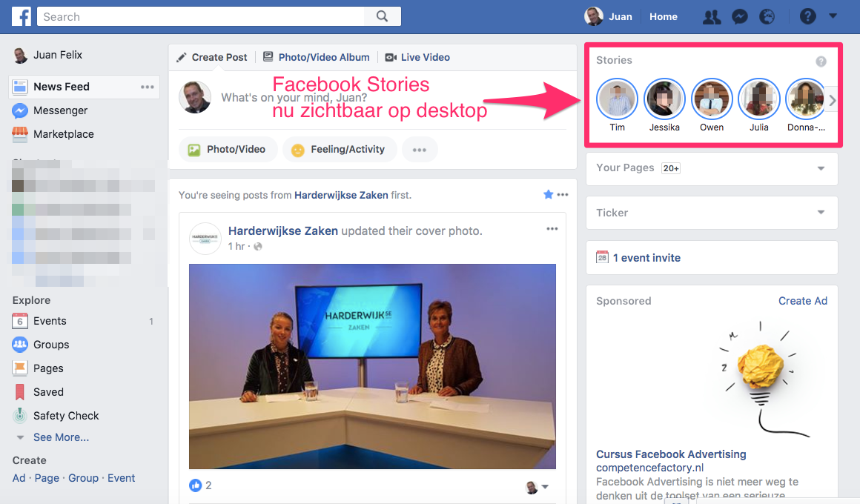Click the search magnifier button

click(x=382, y=16)
